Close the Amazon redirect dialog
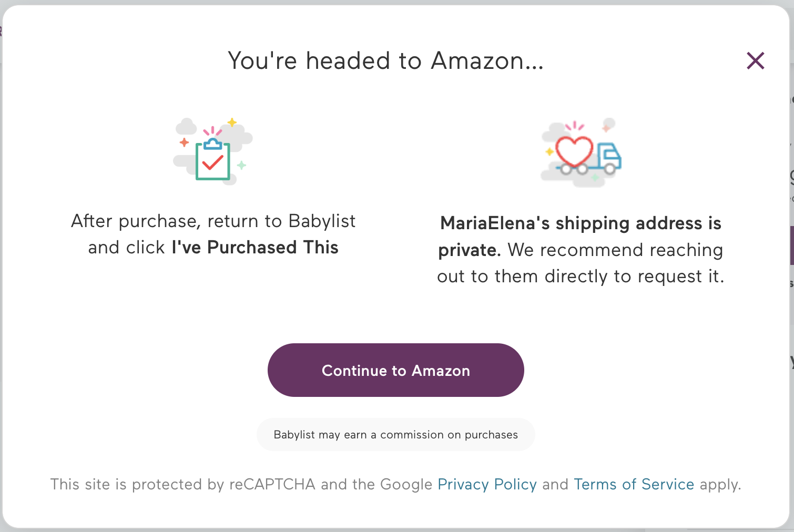The width and height of the screenshot is (794, 532). point(755,61)
